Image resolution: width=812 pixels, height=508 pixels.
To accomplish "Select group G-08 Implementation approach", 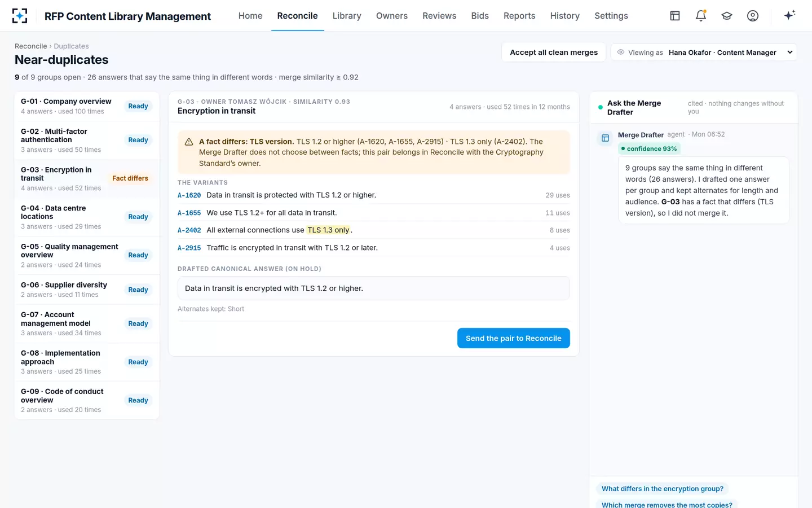I will tap(87, 362).
